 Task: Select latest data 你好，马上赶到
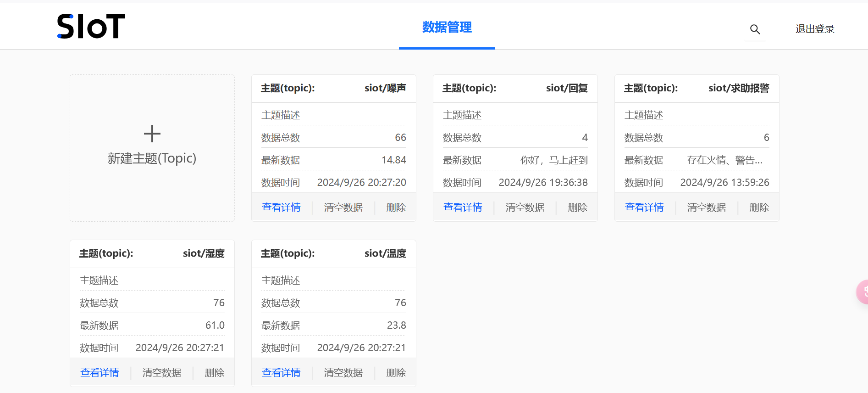(x=554, y=160)
